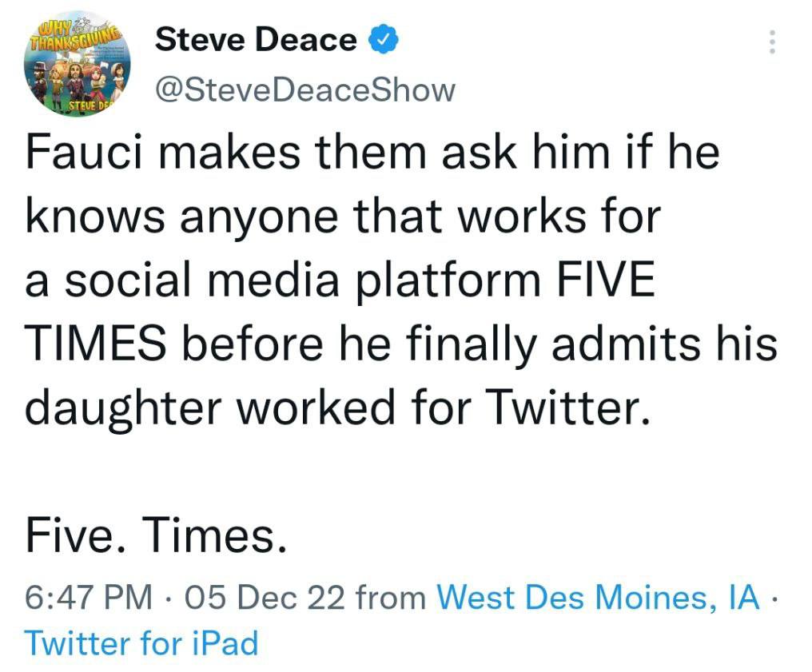Open Steve Deace's round profile picture
The width and height of the screenshot is (812, 672).
point(78,66)
